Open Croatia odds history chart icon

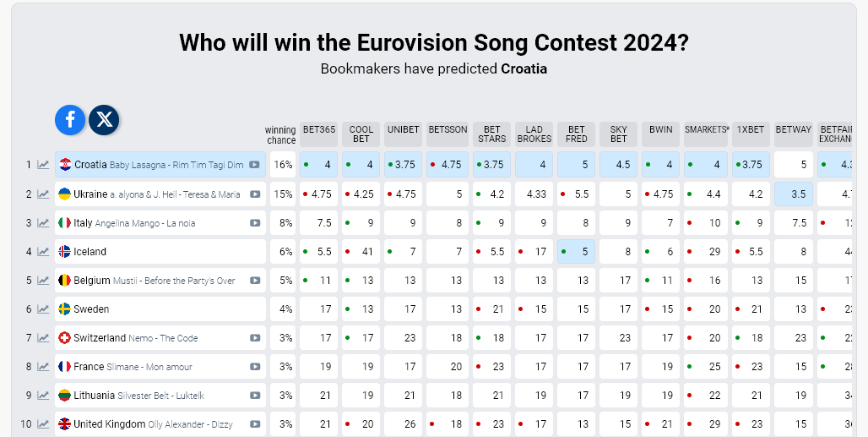pos(43,165)
